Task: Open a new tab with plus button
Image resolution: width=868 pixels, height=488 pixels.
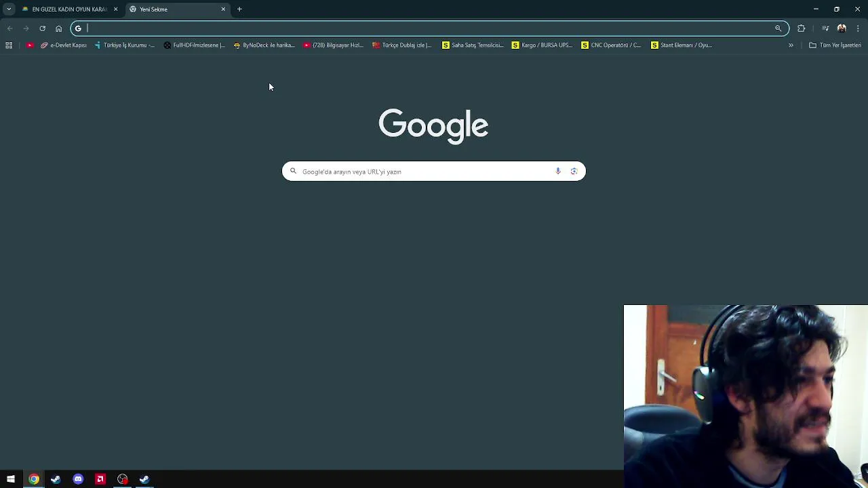Action: click(x=239, y=9)
